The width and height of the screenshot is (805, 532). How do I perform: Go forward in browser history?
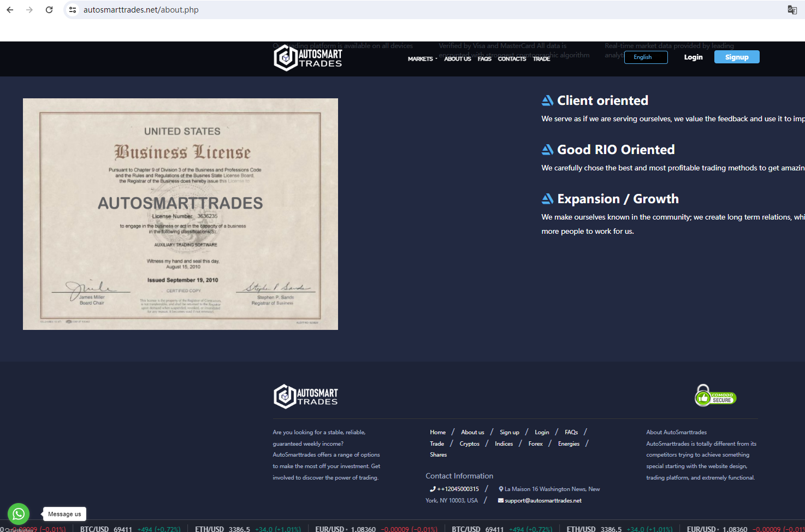pyautogui.click(x=29, y=10)
